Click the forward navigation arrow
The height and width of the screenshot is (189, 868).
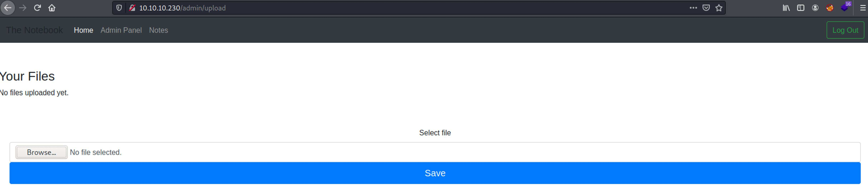(x=23, y=8)
